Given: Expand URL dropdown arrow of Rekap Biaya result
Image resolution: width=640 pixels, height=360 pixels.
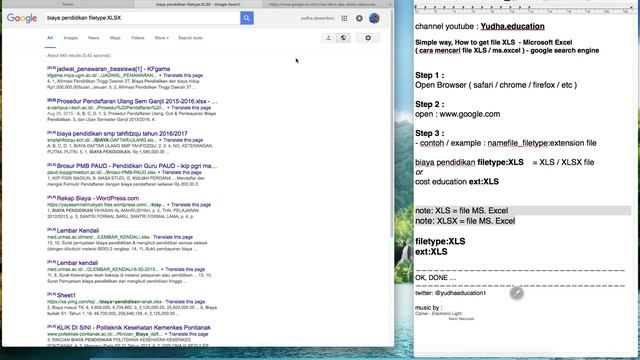Looking at the screenshot, I should click(168, 204).
